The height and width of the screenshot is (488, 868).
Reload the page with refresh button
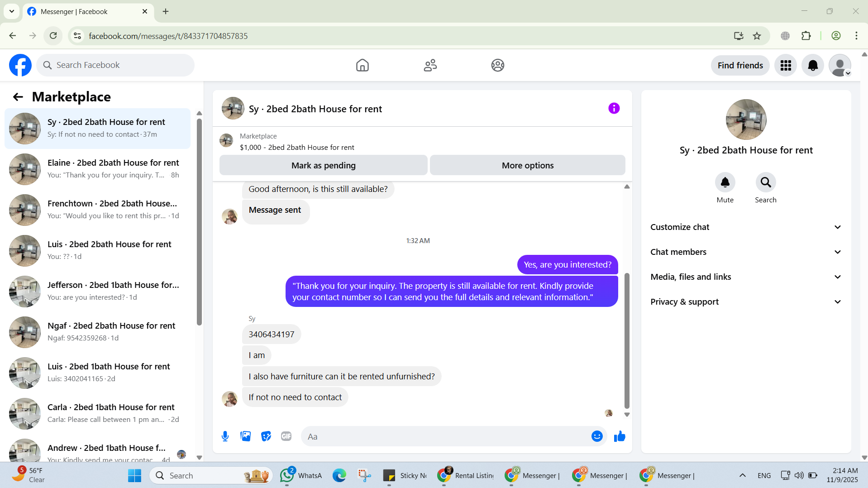tap(53, 36)
